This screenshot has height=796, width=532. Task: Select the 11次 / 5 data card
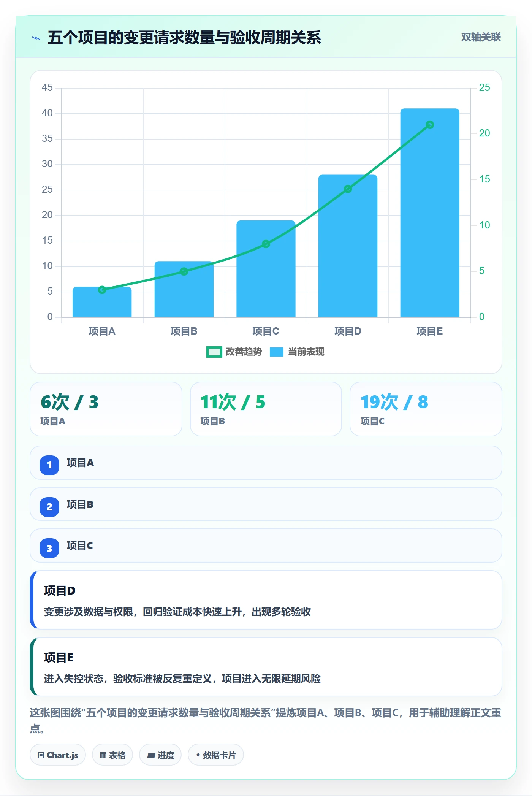pyautogui.click(x=266, y=409)
